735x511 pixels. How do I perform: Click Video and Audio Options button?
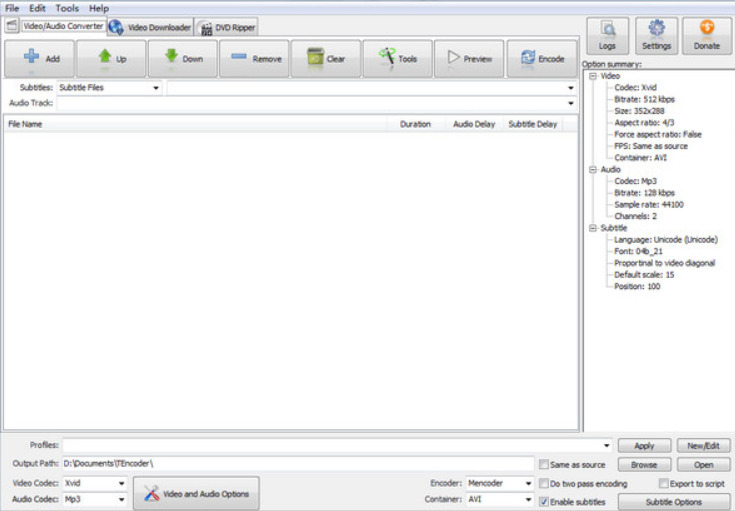[x=196, y=493]
